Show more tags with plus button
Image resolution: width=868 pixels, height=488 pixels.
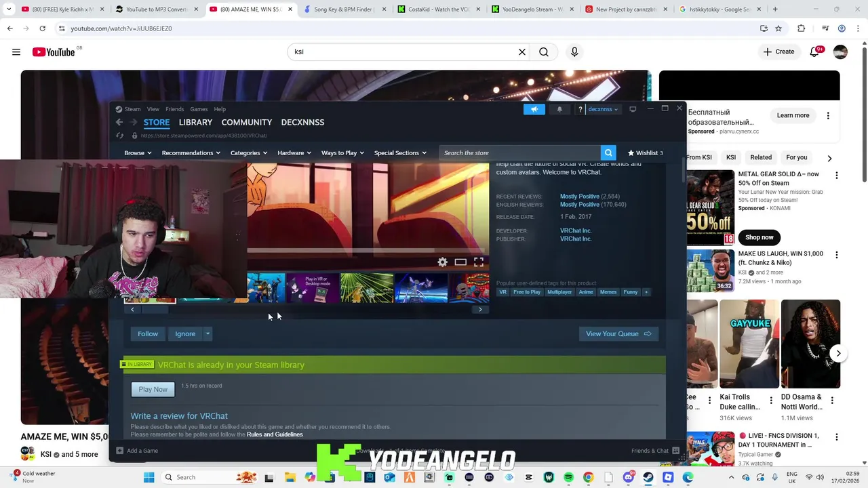click(646, 292)
